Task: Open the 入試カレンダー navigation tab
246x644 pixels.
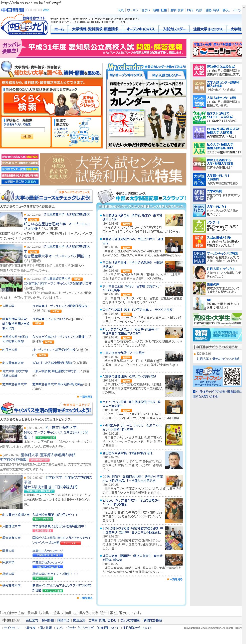Action: pos(174,29)
